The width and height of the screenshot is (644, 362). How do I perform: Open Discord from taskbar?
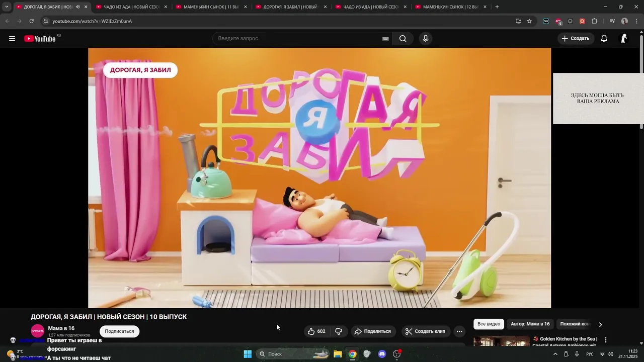tap(382, 354)
